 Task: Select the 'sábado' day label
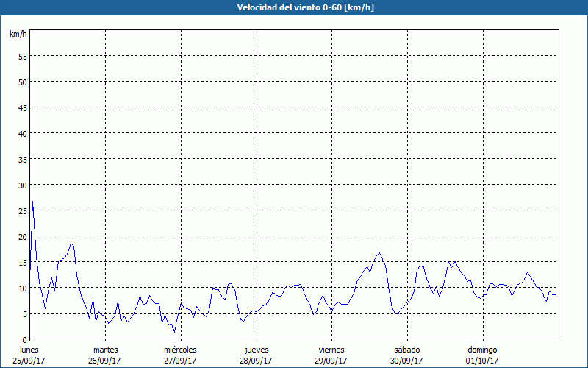[x=406, y=349]
